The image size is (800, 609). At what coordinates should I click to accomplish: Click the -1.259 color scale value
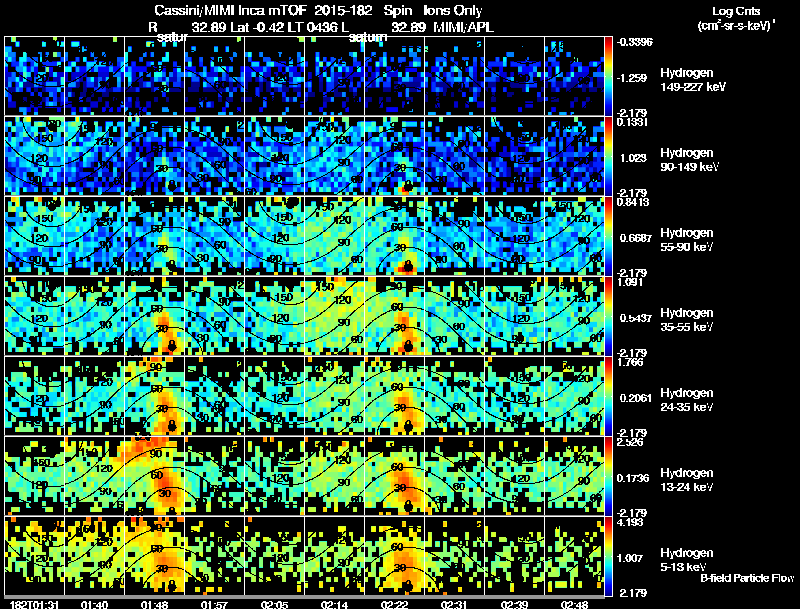pyautogui.click(x=632, y=78)
